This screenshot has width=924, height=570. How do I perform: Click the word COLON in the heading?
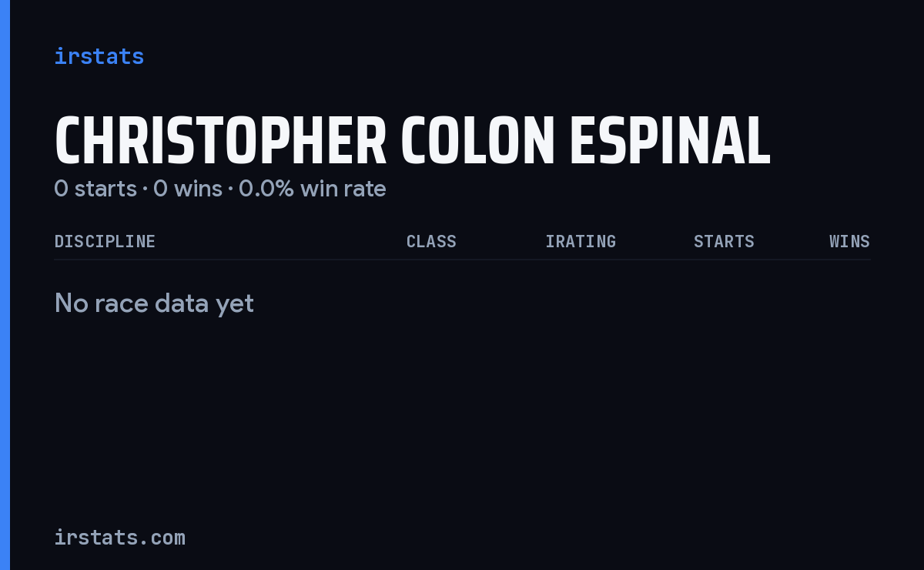click(x=477, y=141)
